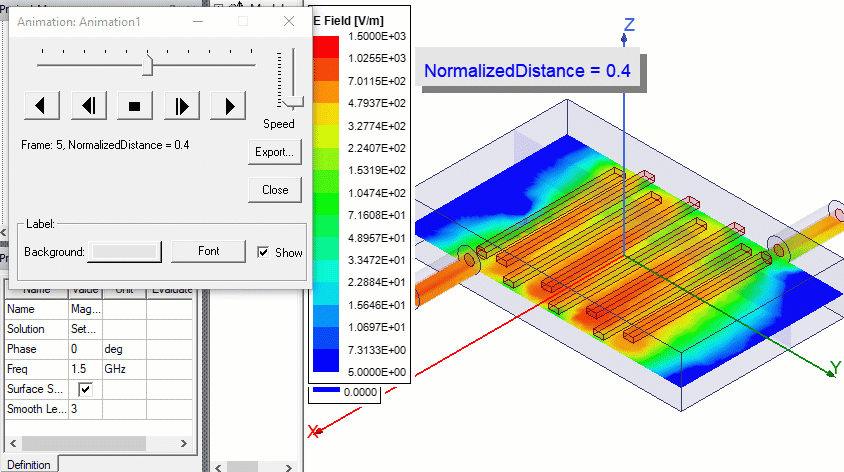Click the frame position slider handle
Image resolution: width=844 pixels, height=472 pixels.
pyautogui.click(x=148, y=65)
